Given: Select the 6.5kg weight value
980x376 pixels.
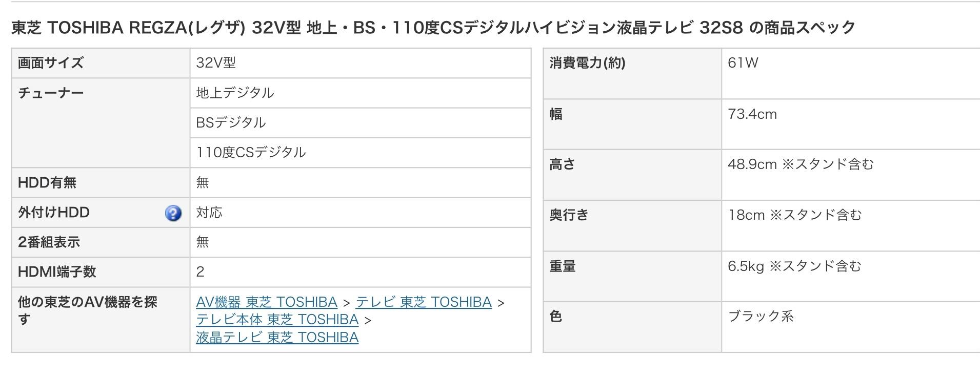Looking at the screenshot, I should point(746,266).
